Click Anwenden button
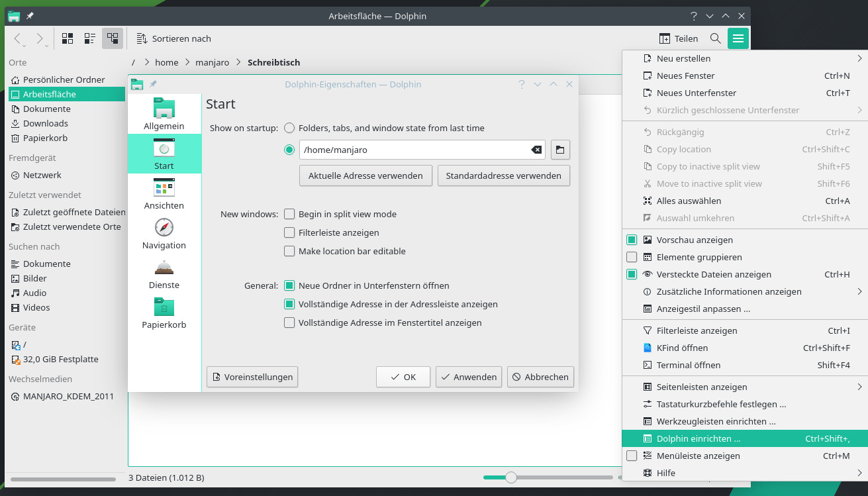 pos(469,377)
